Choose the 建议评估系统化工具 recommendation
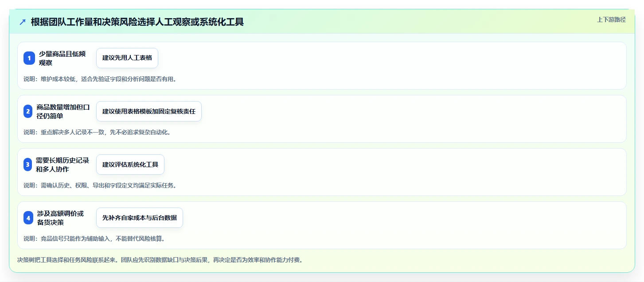This screenshot has height=282, width=644. [130, 164]
